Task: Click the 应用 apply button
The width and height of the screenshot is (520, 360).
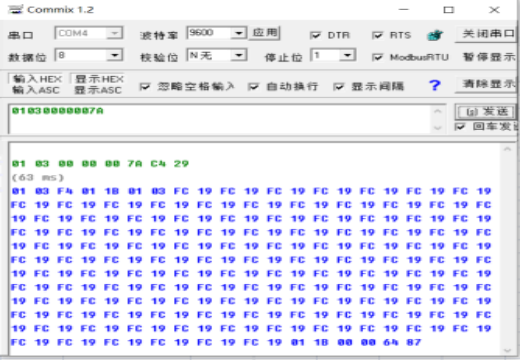Action: point(265,33)
